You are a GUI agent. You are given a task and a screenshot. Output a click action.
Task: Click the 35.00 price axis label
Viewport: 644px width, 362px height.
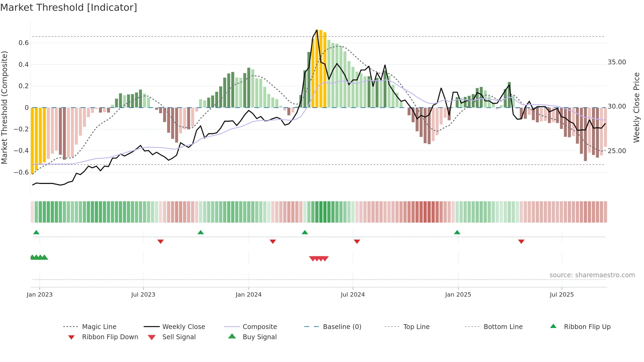(617, 62)
